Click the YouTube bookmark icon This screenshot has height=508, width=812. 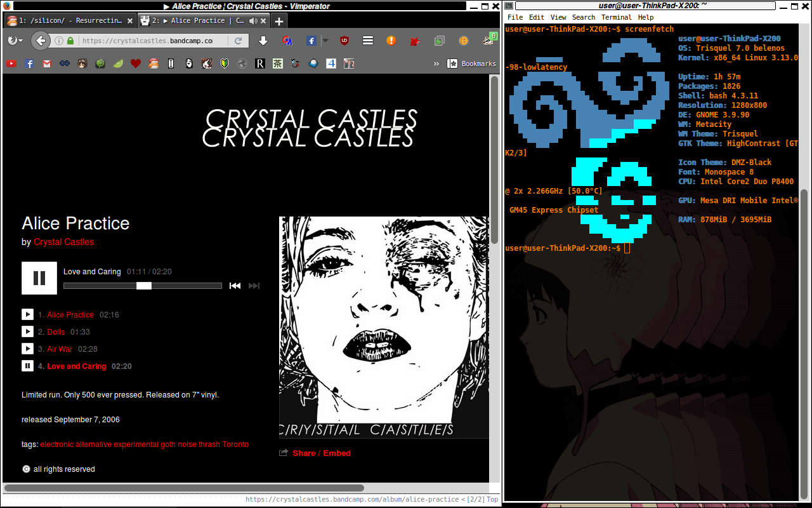click(11, 63)
